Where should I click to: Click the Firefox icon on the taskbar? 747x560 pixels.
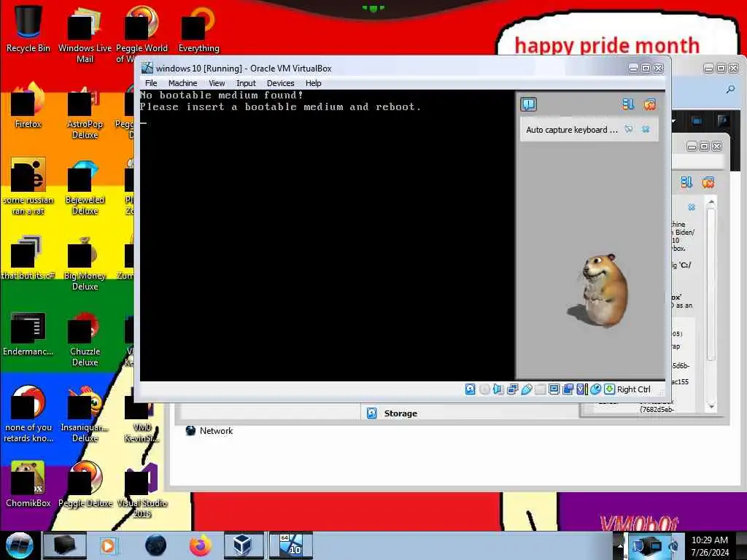(201, 545)
